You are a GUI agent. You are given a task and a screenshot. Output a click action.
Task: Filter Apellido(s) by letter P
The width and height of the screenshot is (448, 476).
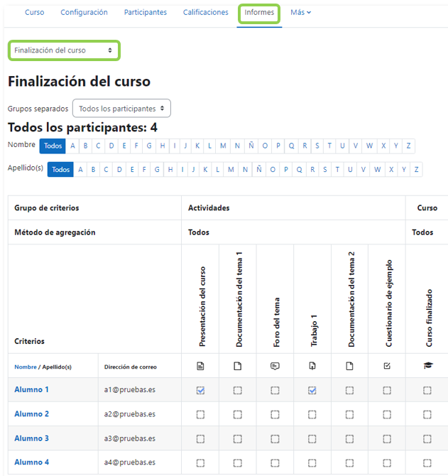(285, 169)
